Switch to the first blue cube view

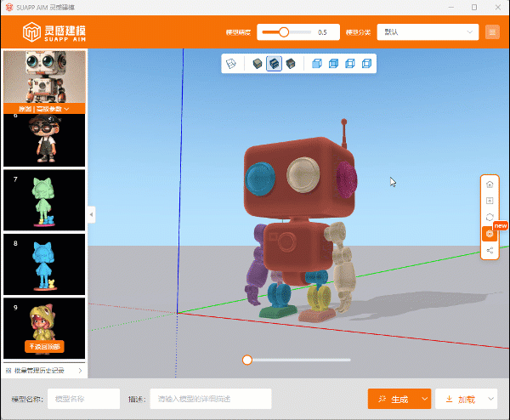pyautogui.click(x=316, y=64)
